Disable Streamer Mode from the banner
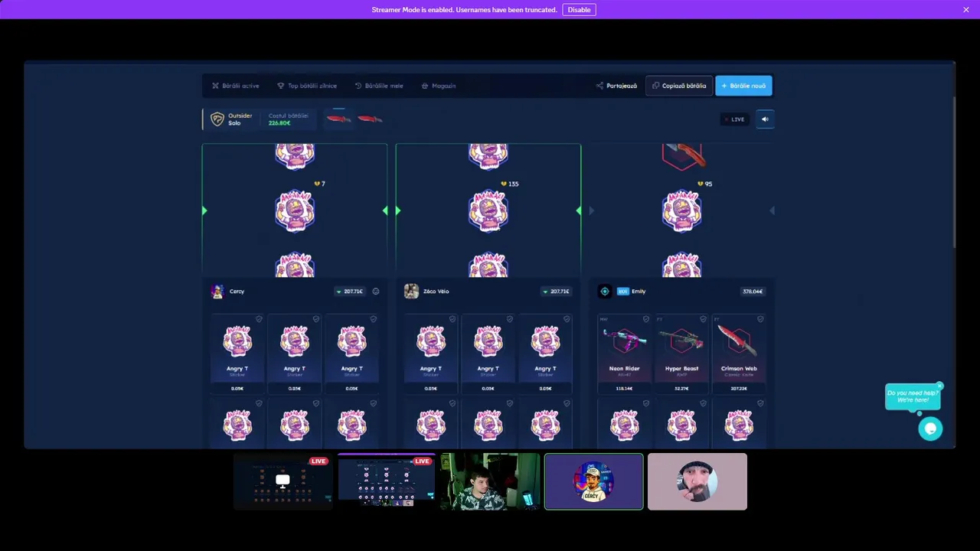 coord(579,10)
